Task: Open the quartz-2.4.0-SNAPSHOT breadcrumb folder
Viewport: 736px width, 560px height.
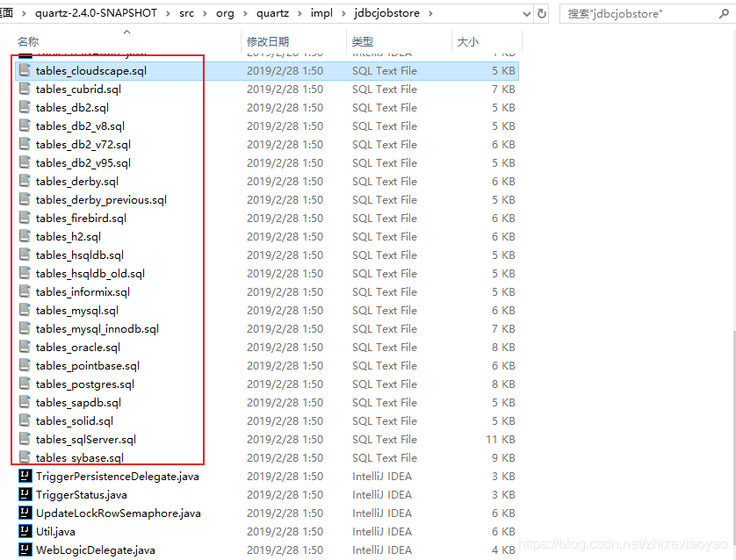Action: pyautogui.click(x=96, y=13)
